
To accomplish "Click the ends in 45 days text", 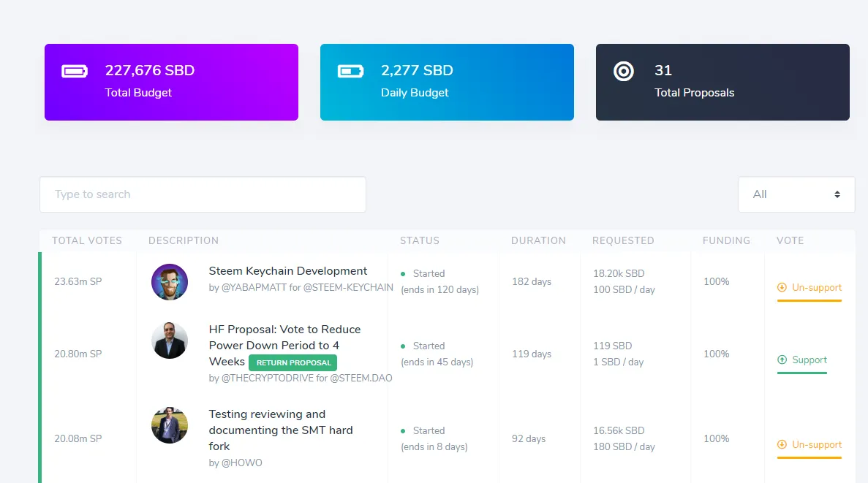I will coord(437,362).
